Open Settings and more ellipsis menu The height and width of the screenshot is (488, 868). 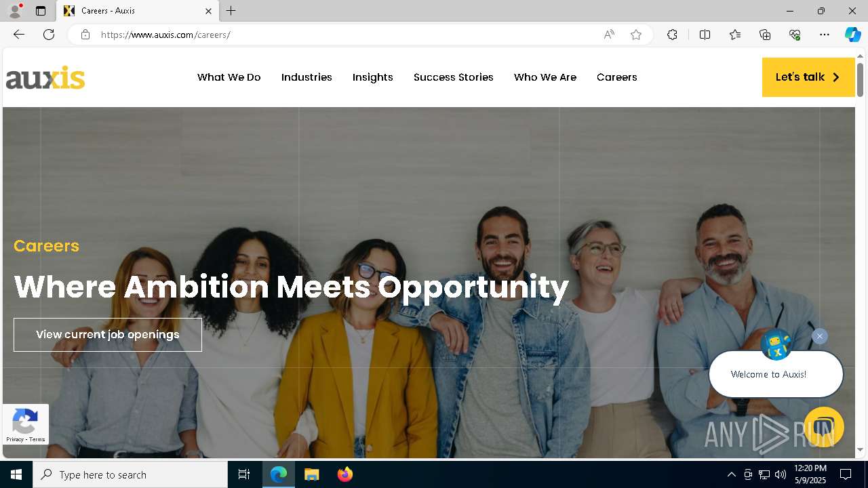[825, 35]
